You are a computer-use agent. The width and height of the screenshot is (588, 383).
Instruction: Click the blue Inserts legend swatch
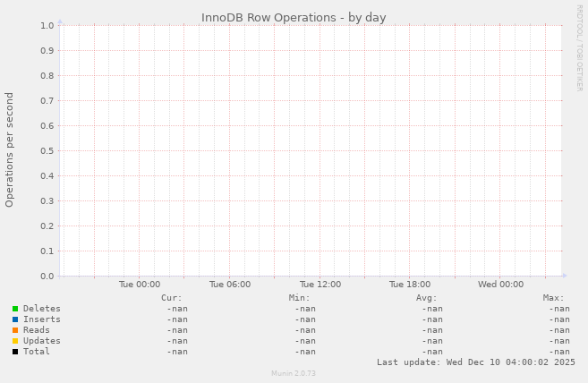point(15,319)
